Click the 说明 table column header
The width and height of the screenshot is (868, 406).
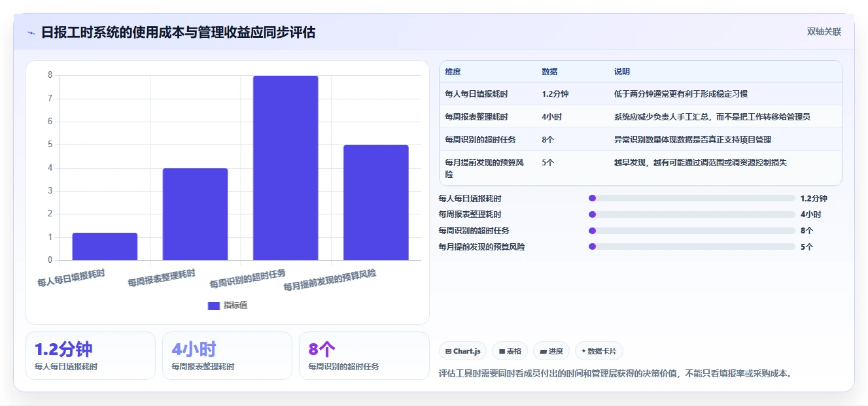coord(621,72)
